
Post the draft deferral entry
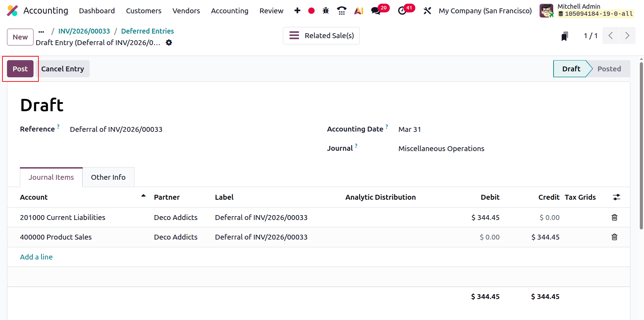20,69
